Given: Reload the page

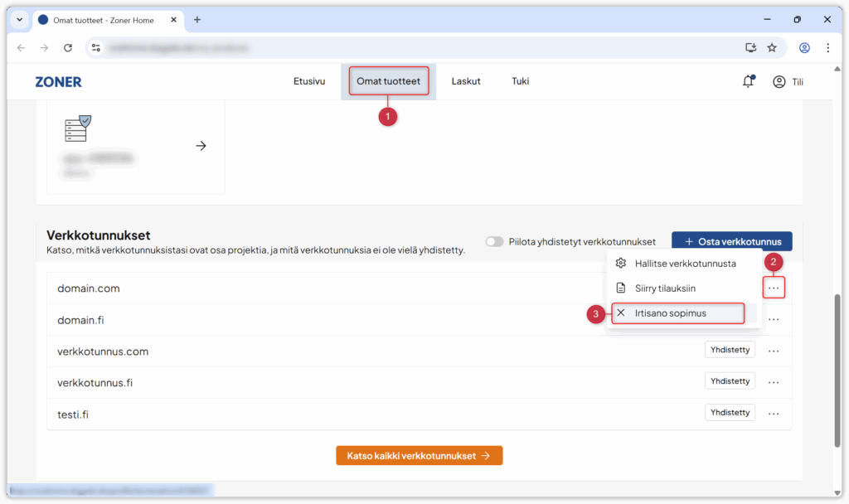Looking at the screenshot, I should 68,48.
